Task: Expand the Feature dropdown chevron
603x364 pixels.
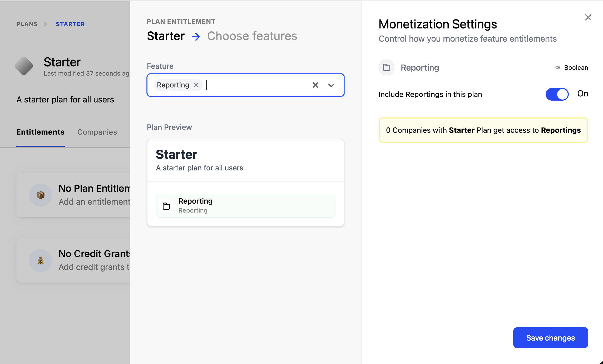Action: (331, 85)
